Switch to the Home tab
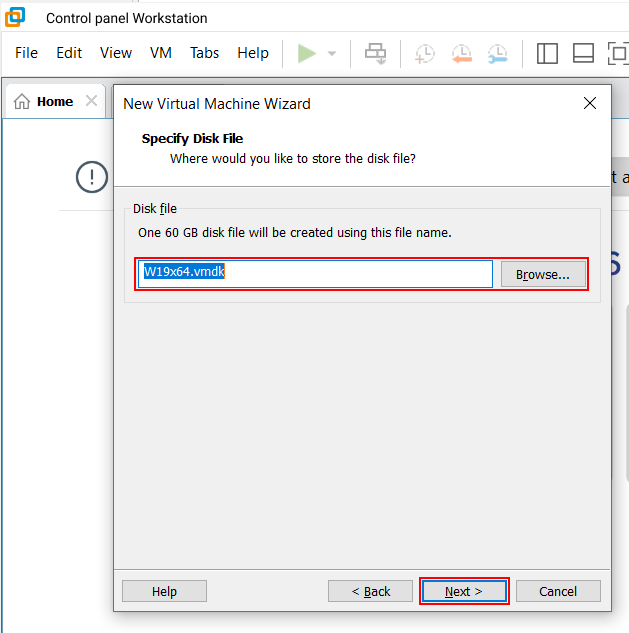This screenshot has width=629, height=633. 45,101
